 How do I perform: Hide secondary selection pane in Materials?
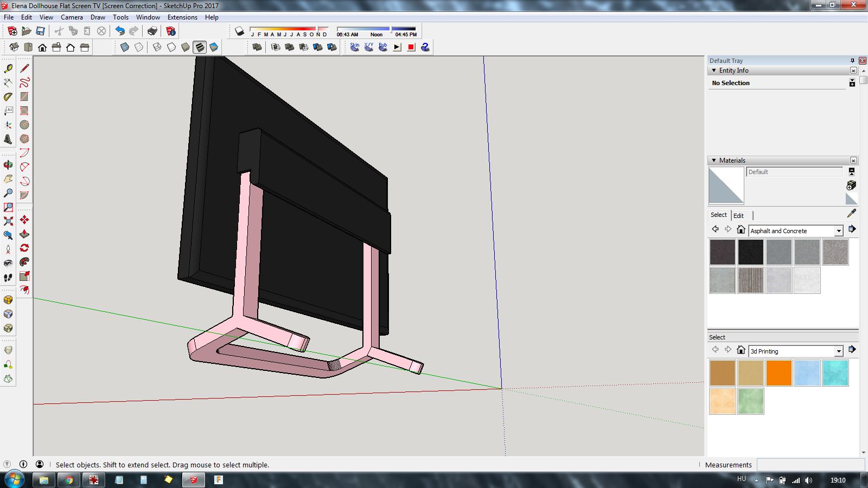coord(851,171)
